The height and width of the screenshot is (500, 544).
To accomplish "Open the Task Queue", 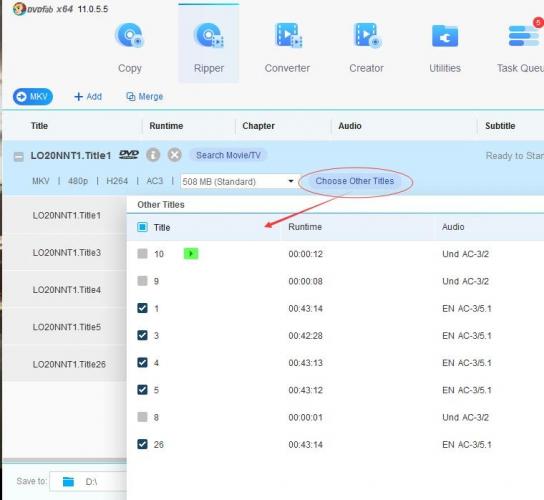I will click(x=520, y=47).
